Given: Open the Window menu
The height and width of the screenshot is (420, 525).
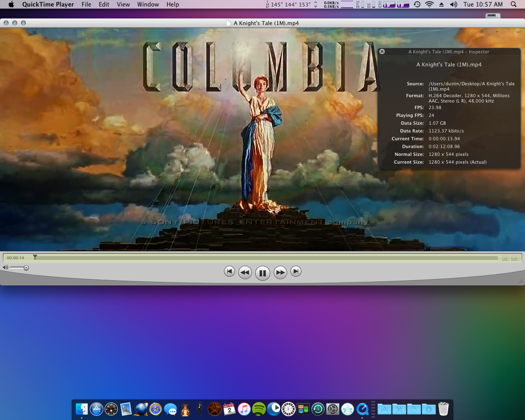Looking at the screenshot, I should click(148, 5).
